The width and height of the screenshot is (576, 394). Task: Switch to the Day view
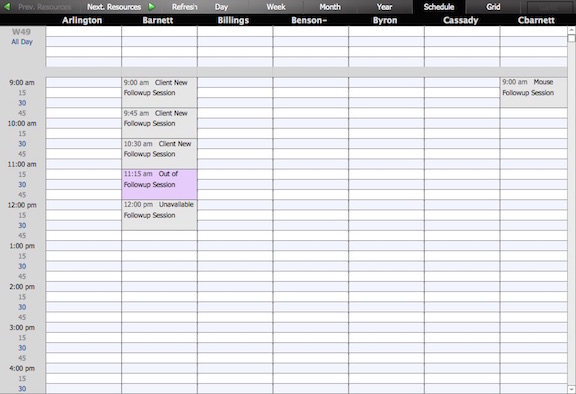pos(221,7)
